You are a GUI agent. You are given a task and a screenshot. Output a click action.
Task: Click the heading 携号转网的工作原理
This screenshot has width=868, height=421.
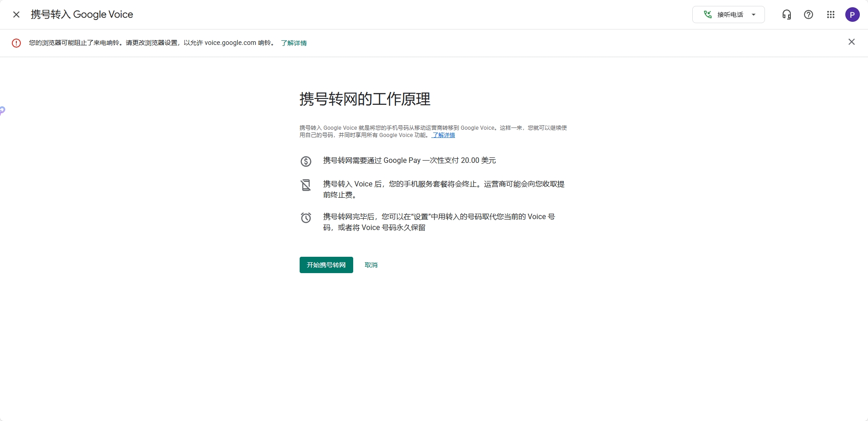point(365,99)
